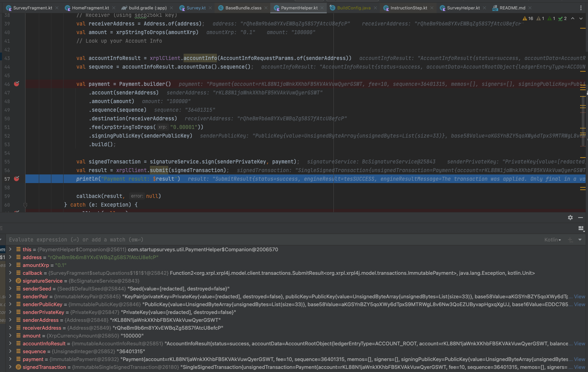Image resolution: width=588 pixels, height=372 pixels.
Task: Click View link for signedTransaction value
Action: point(579,367)
